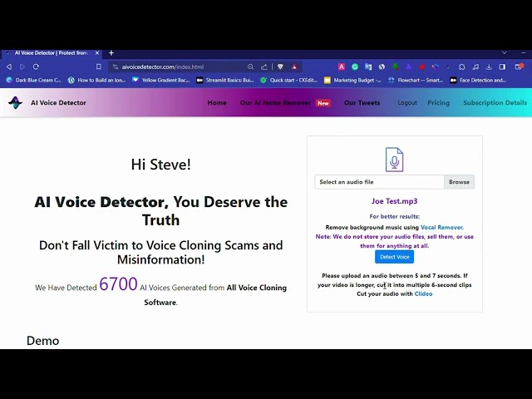Toggle the browser sidebar panel icon
The height and width of the screenshot is (399, 532).
point(502,66)
